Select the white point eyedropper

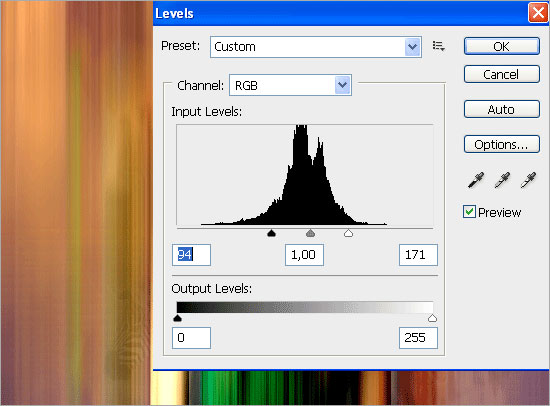pyautogui.click(x=528, y=180)
